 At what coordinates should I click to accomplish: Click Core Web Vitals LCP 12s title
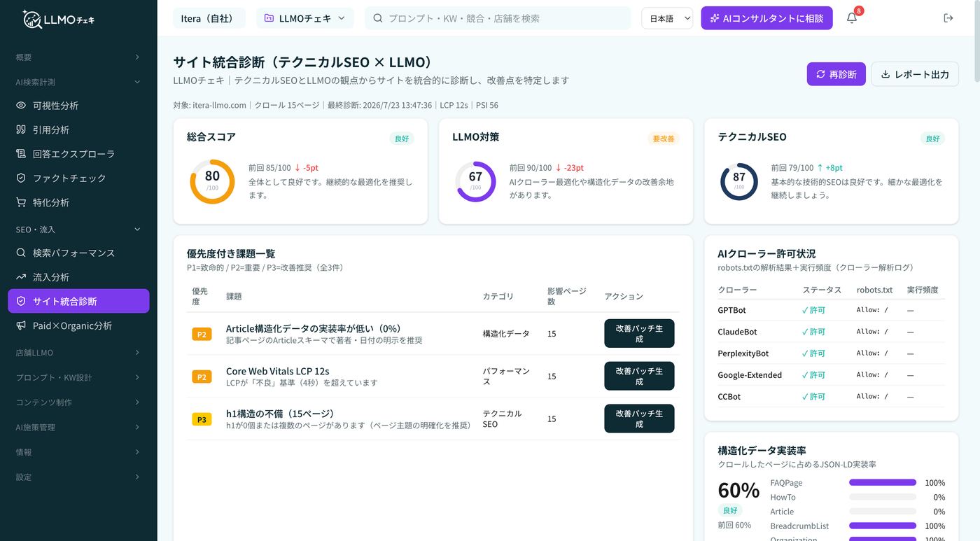pos(277,371)
